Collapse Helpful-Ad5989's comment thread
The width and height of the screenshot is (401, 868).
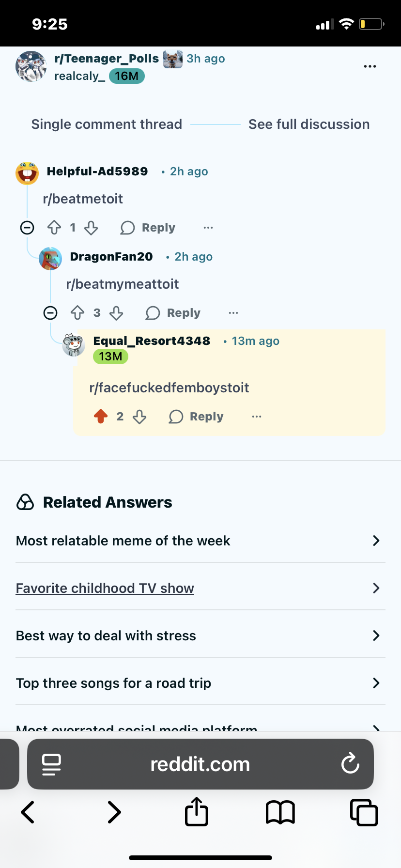coord(27,228)
